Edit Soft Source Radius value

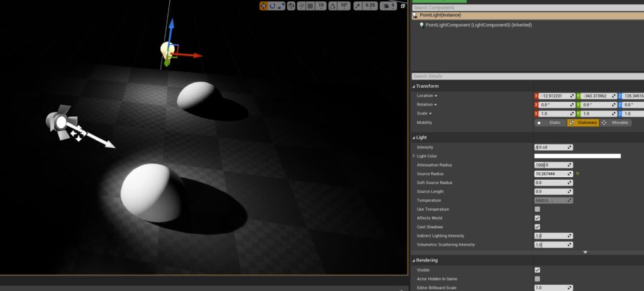553,183
